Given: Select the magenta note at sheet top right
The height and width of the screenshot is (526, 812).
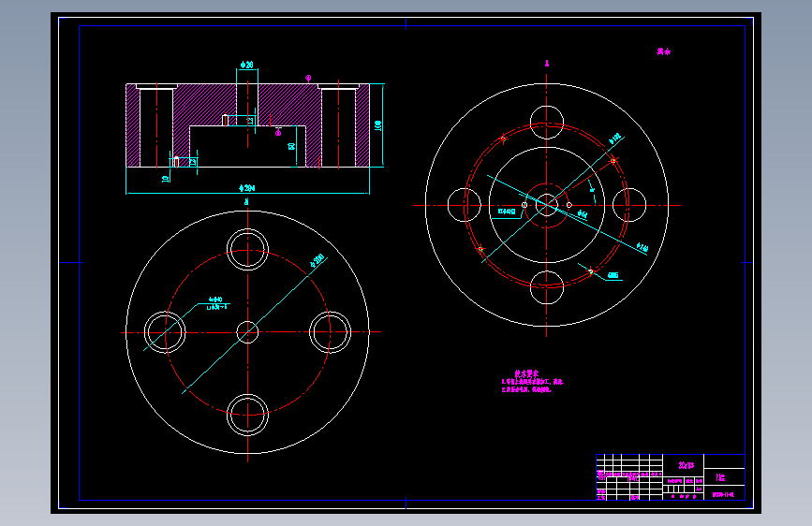Looking at the screenshot, I should click(664, 51).
